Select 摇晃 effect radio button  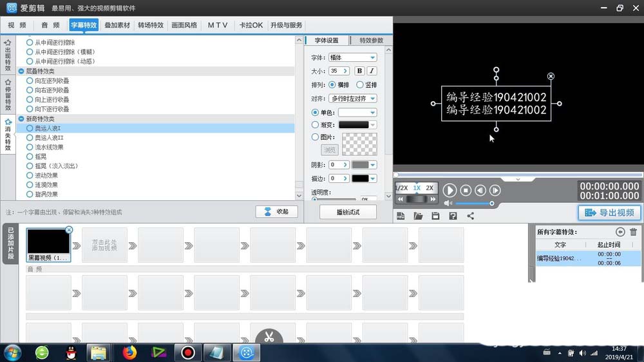[30, 156]
